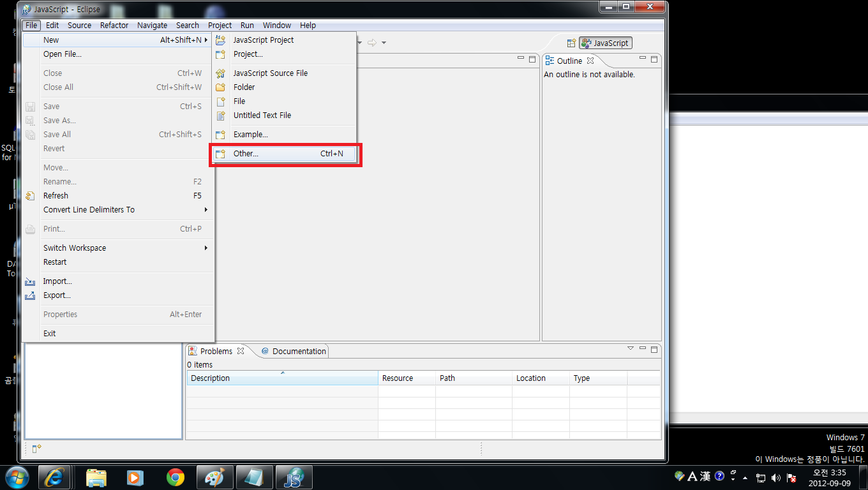The image size is (868, 490).
Task: Click Open File... in File menu
Action: click(x=63, y=54)
